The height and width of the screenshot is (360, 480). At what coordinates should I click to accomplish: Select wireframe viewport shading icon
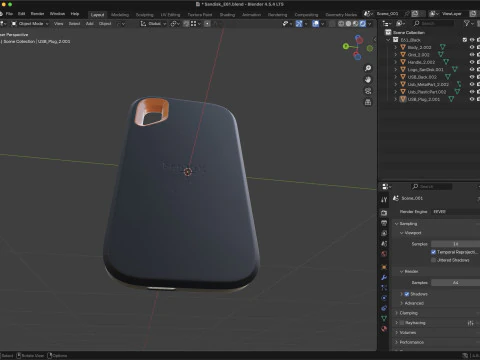click(x=341, y=24)
